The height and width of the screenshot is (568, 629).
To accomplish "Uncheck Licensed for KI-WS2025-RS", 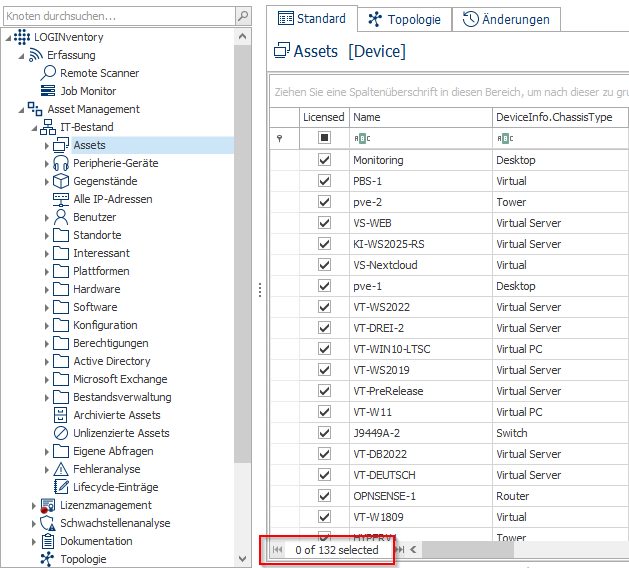I will pos(324,243).
